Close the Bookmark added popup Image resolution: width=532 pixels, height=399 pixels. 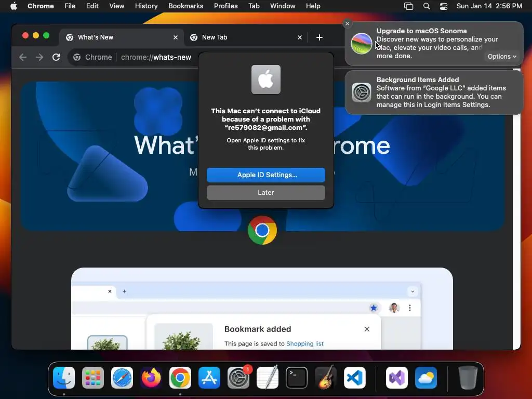point(367,329)
